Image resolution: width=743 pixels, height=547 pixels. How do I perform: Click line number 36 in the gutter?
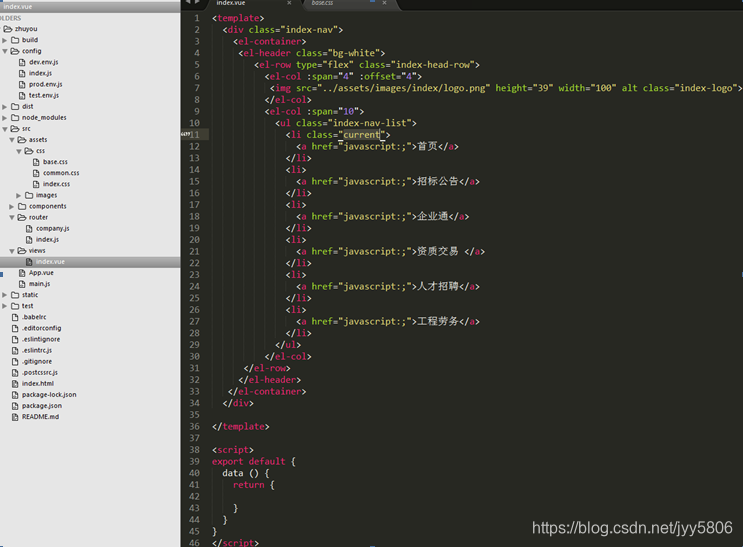tap(195, 427)
